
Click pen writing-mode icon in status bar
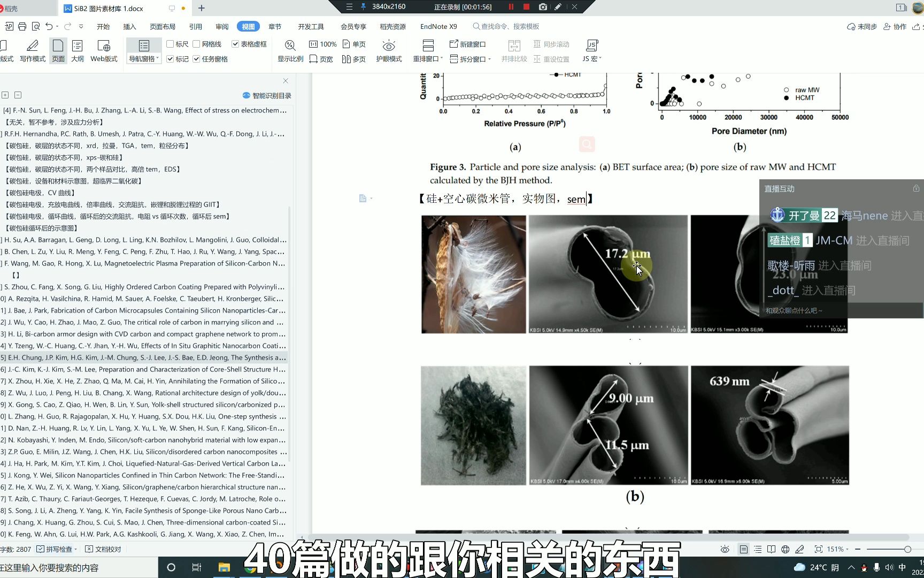pyautogui.click(x=799, y=549)
